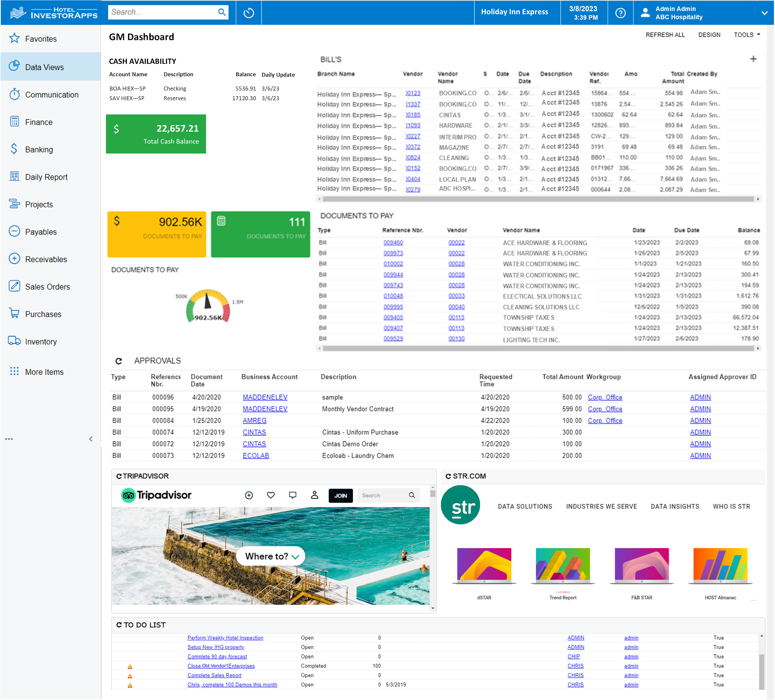Viewport: 775px width, 700px height.
Task: Click the Tripadvisor Search field
Action: coord(389,495)
